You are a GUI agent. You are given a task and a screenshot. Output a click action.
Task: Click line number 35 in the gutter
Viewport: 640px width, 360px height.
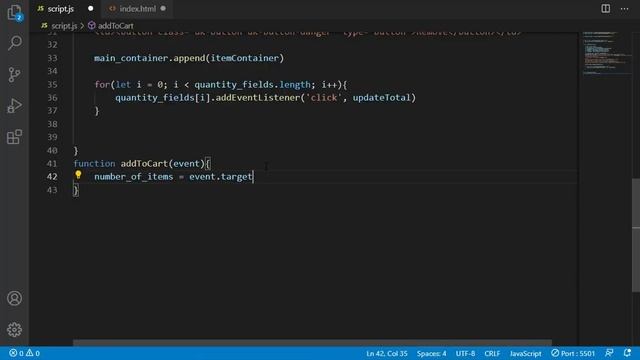(x=52, y=84)
